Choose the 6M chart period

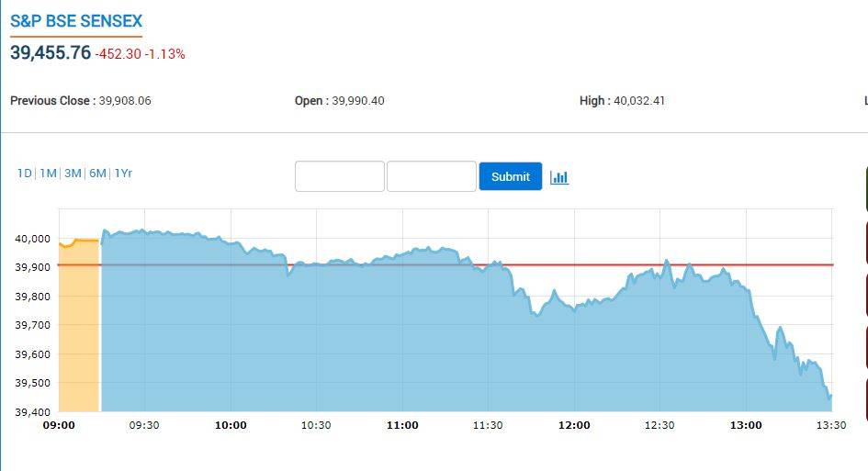[x=97, y=174]
